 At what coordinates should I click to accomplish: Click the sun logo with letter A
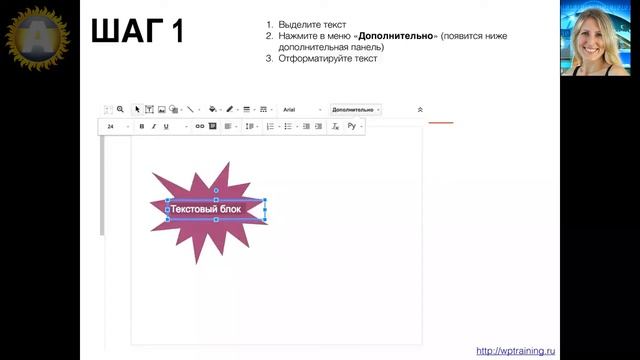pos(37,38)
